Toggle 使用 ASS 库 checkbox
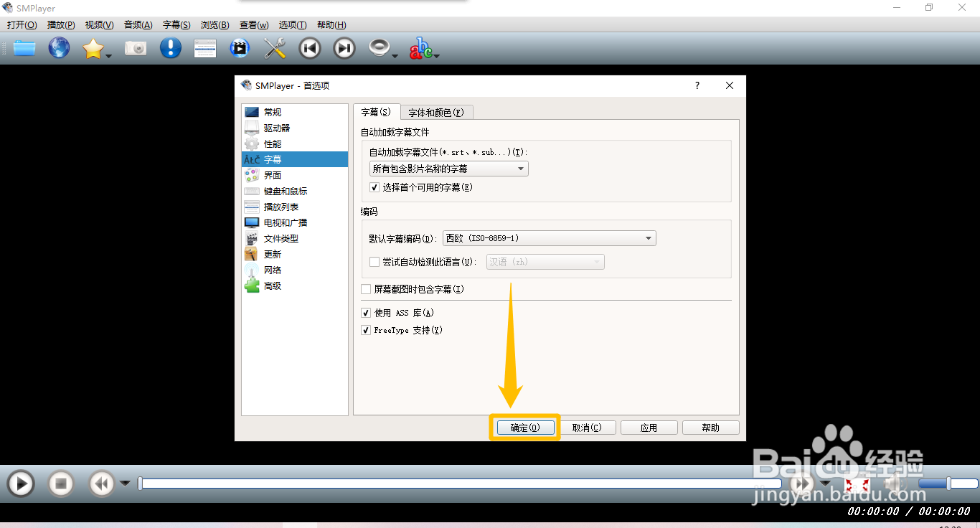This screenshot has height=528, width=980. point(366,313)
